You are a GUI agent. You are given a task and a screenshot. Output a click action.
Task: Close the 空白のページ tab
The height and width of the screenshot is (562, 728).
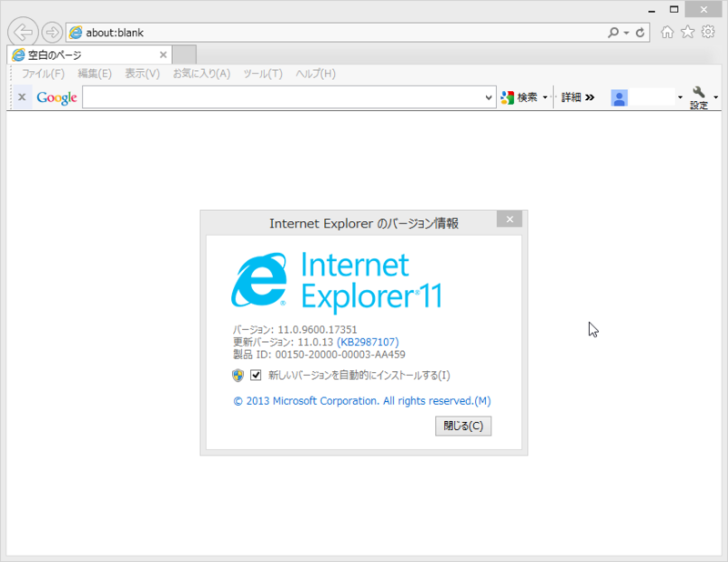163,55
